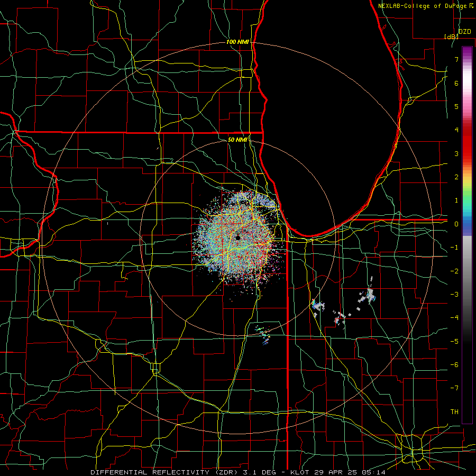
Task: Click the 1 value on color scale
Action: [456, 200]
